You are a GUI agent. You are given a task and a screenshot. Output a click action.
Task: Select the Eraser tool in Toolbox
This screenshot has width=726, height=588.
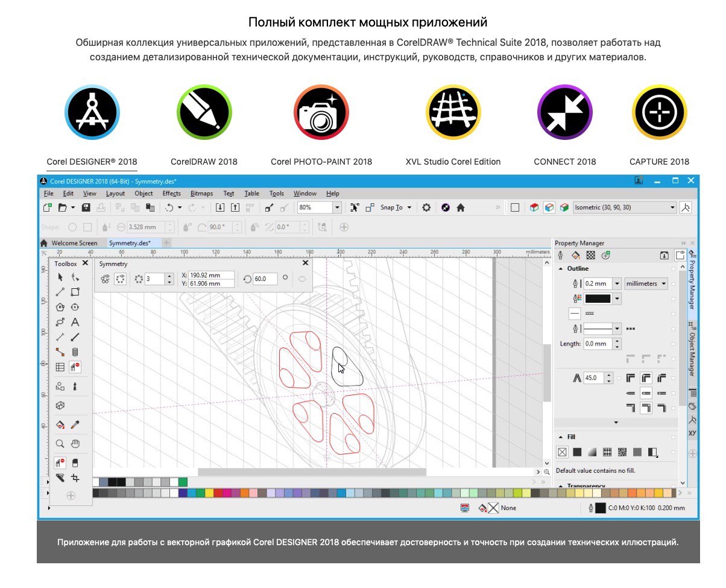75,463
